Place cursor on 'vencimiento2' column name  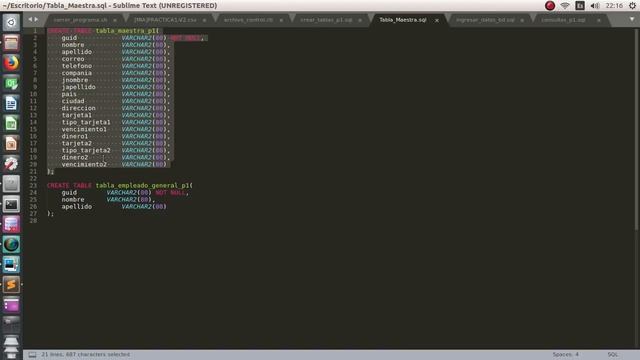click(84, 164)
